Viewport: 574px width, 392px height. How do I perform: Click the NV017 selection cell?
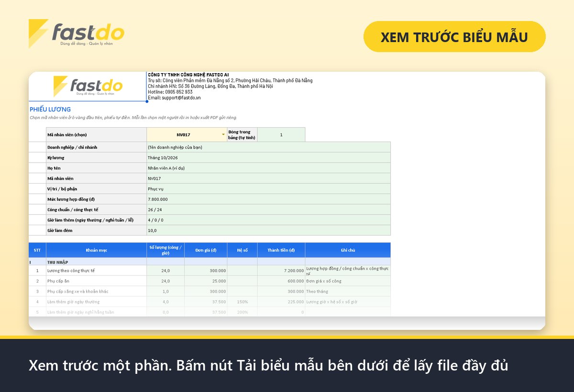coord(187,135)
